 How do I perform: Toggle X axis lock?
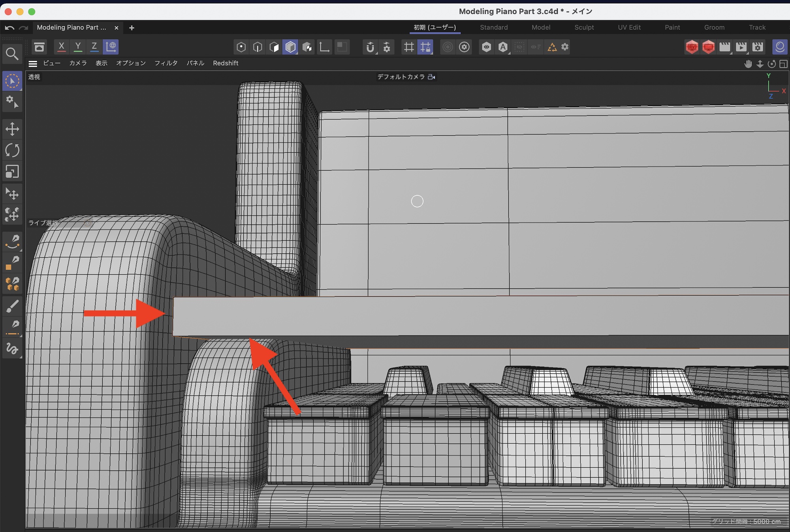coord(62,47)
